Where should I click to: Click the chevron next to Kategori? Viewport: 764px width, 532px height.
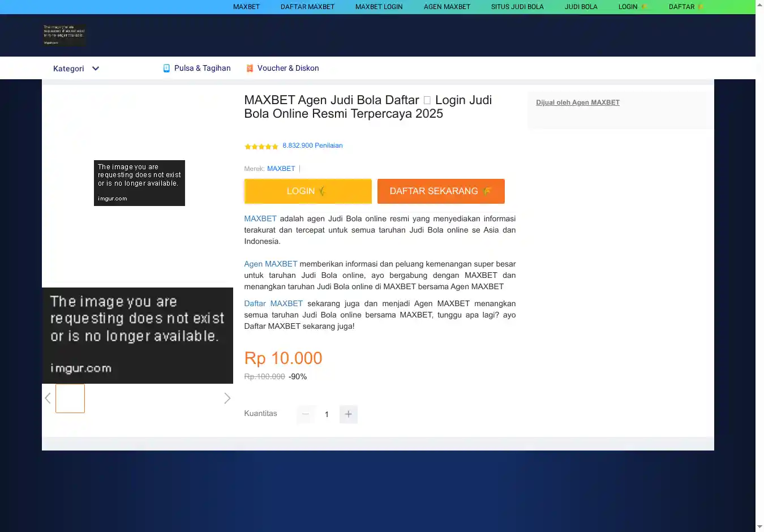pos(96,68)
